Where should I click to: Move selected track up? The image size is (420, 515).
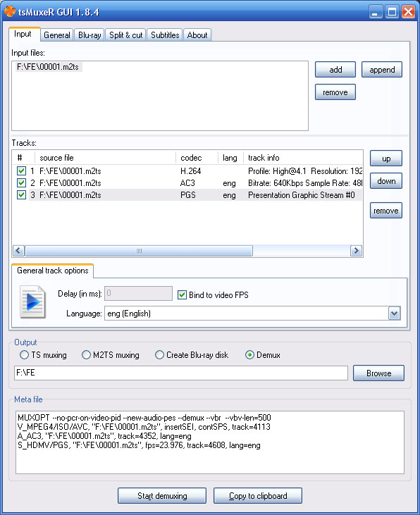coord(386,159)
